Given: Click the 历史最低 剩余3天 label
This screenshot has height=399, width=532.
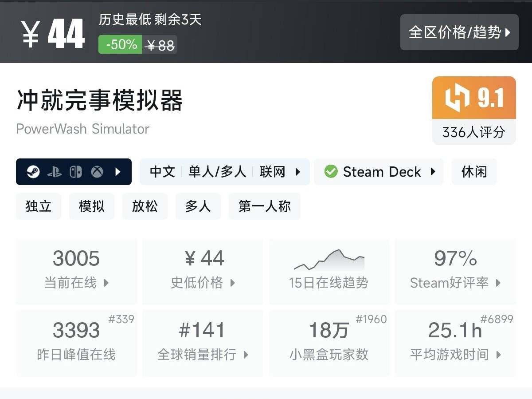Looking at the screenshot, I should [150, 20].
